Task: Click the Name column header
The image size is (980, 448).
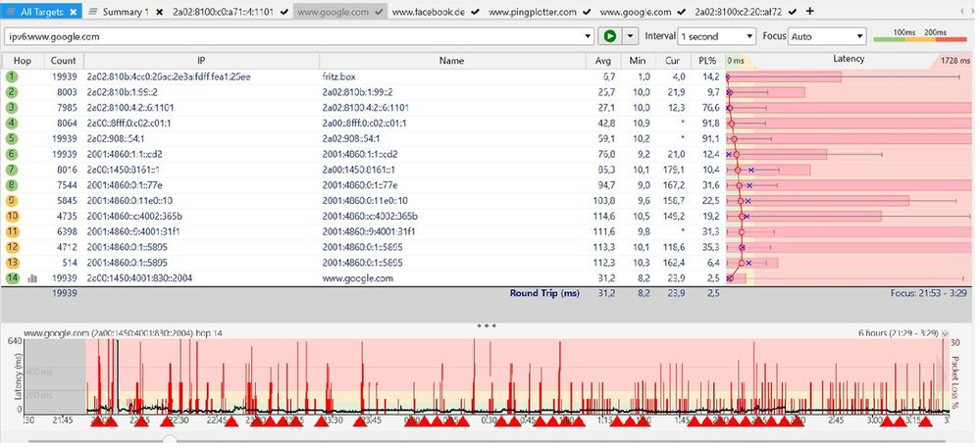Action: click(452, 61)
